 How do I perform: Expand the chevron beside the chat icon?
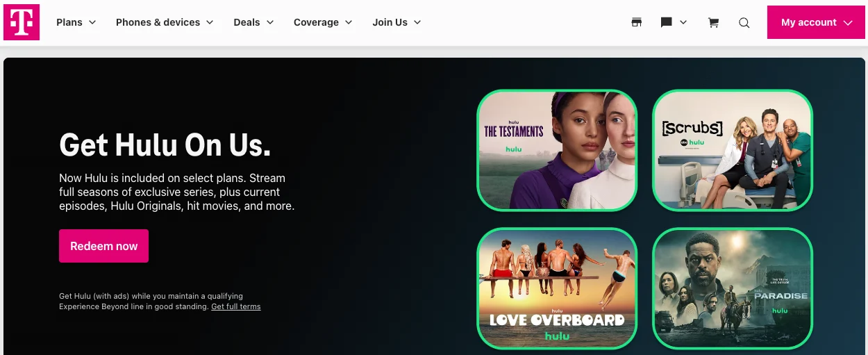pyautogui.click(x=683, y=22)
